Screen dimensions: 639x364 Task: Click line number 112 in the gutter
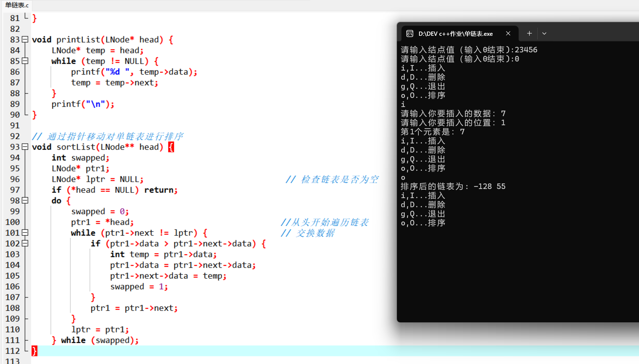(x=12, y=351)
